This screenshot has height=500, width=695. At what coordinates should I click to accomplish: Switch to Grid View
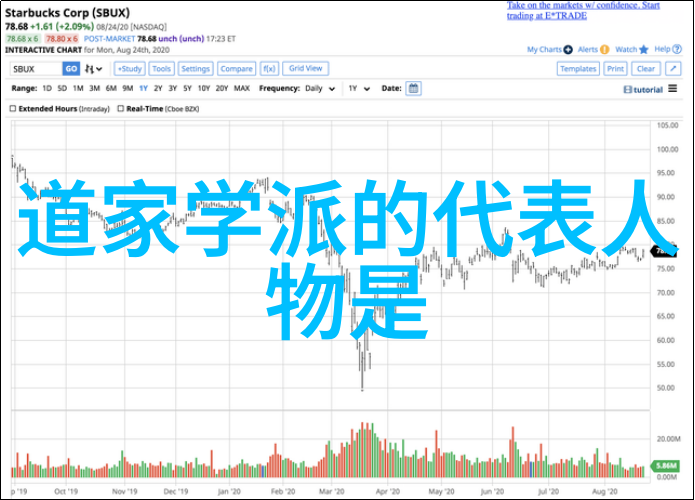[305, 68]
